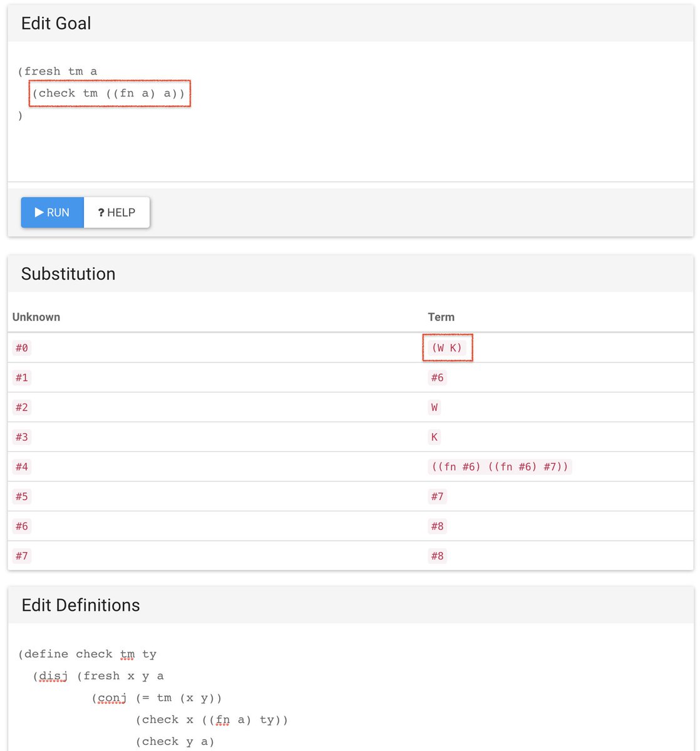700x751 pixels.
Task: Click the '(check x ((fn a) ty))' line
Action: point(212,720)
